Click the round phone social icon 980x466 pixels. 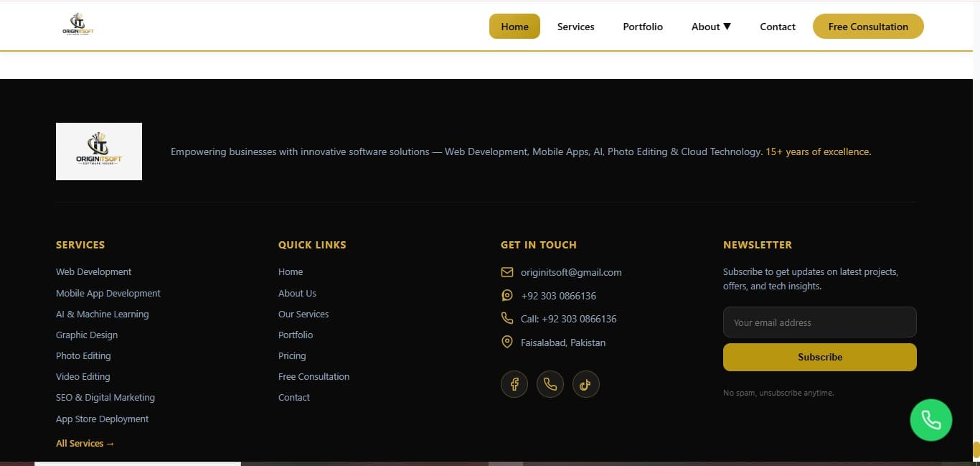coord(550,384)
